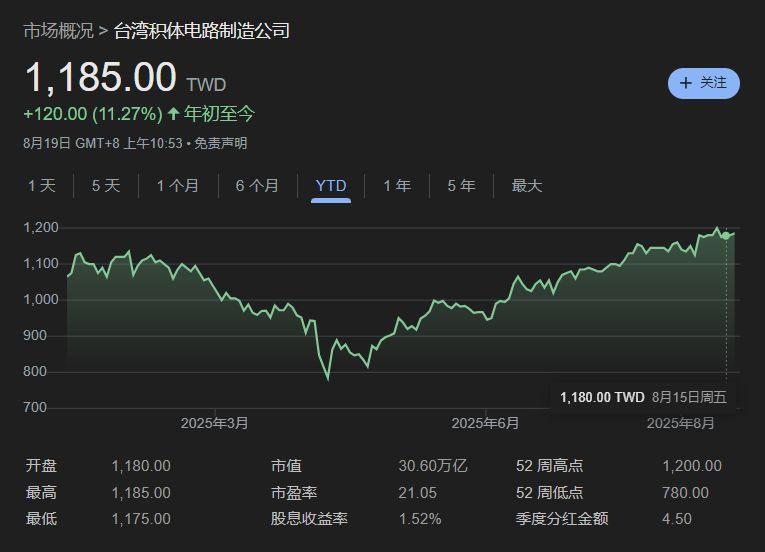
Task: Click the plus icon in 关注 button
Action: tap(685, 83)
